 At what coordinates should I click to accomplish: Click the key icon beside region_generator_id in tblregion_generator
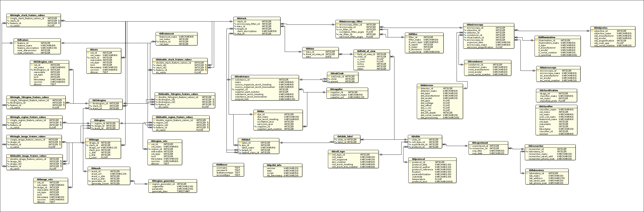[x=150, y=184]
